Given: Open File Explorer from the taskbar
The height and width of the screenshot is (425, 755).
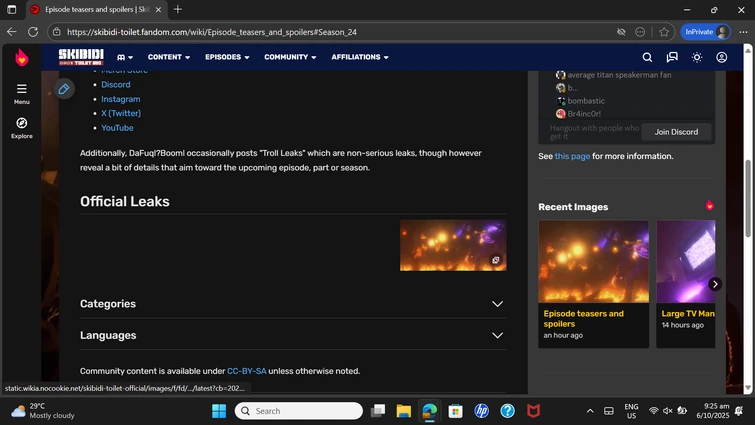Looking at the screenshot, I should [x=404, y=411].
